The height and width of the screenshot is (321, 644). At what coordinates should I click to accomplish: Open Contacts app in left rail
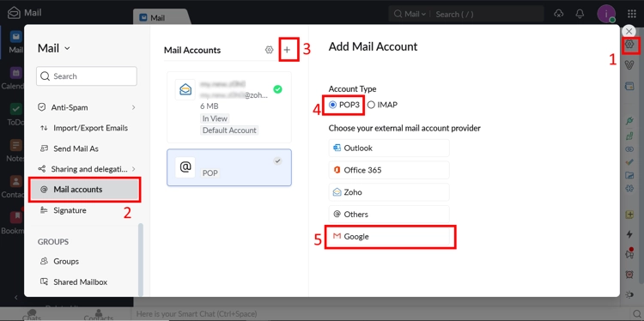(x=15, y=187)
